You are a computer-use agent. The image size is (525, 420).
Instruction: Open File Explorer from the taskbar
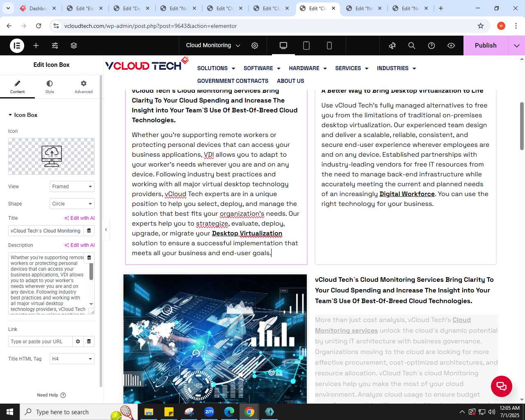click(x=148, y=412)
